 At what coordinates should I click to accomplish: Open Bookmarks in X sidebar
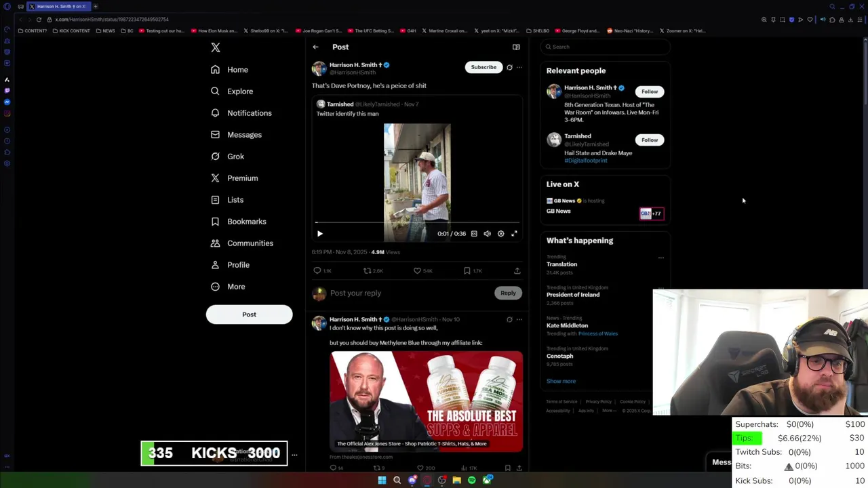(x=238, y=222)
